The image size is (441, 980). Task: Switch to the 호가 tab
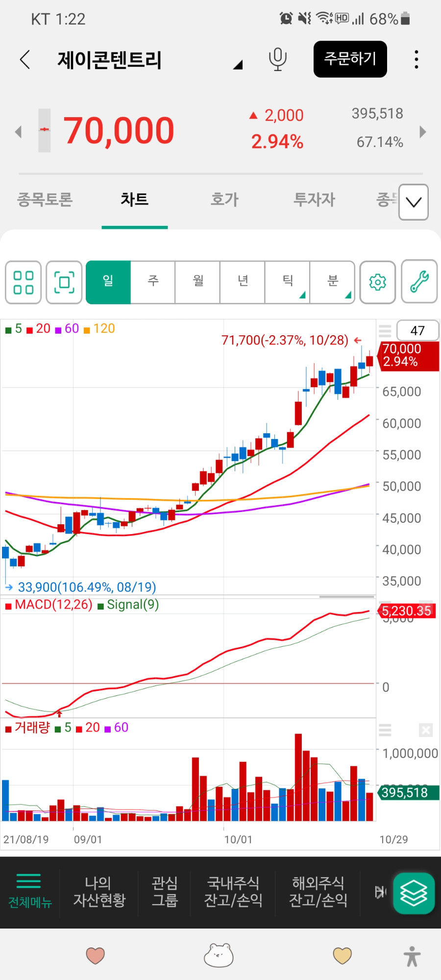(x=224, y=199)
